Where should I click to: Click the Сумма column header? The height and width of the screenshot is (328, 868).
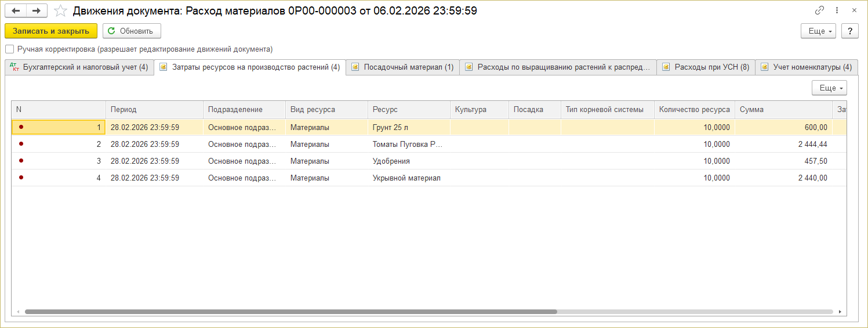pyautogui.click(x=751, y=109)
